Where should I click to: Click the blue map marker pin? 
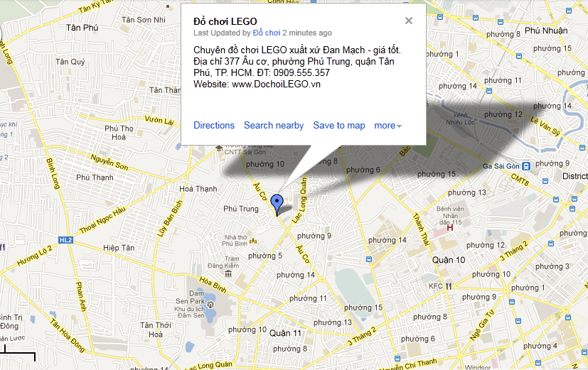point(277,205)
